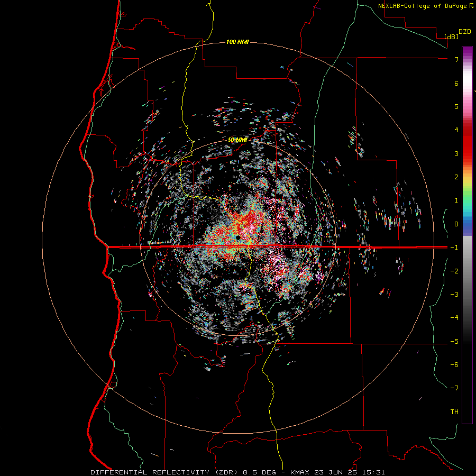Click the 6 dB scale value
This screenshot has width=476, height=476.
pyautogui.click(x=456, y=83)
